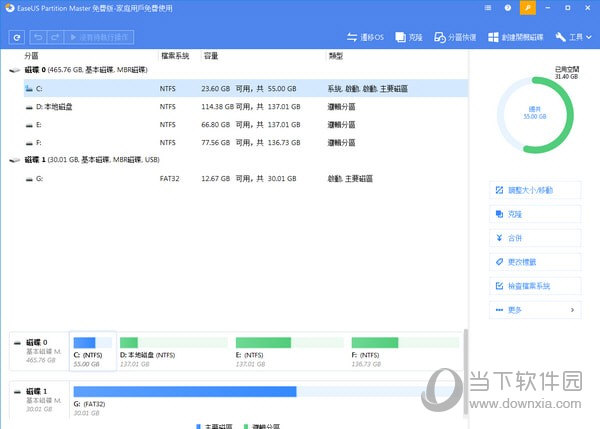Click the 檔案系統 column header

[x=175, y=56]
